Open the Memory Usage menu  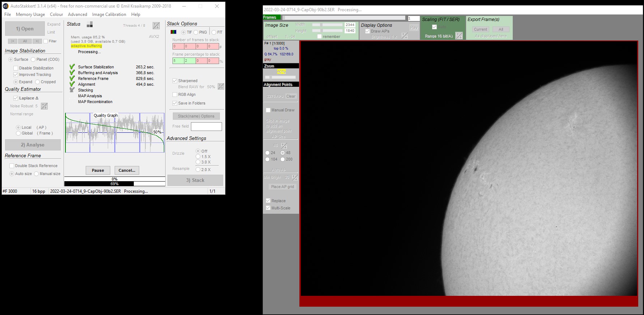click(x=30, y=14)
